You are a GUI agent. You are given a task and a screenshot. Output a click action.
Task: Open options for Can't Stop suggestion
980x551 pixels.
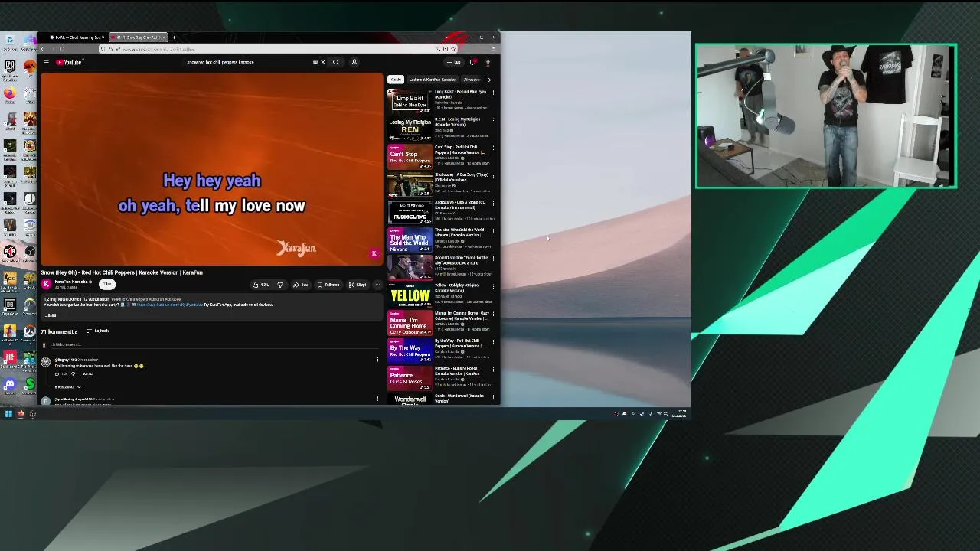(493, 148)
